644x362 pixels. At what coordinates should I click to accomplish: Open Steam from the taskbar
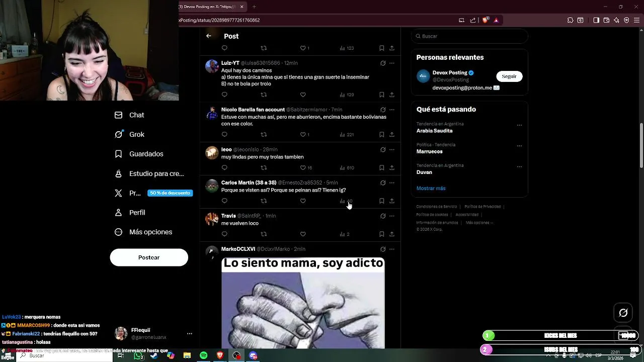[154, 355]
